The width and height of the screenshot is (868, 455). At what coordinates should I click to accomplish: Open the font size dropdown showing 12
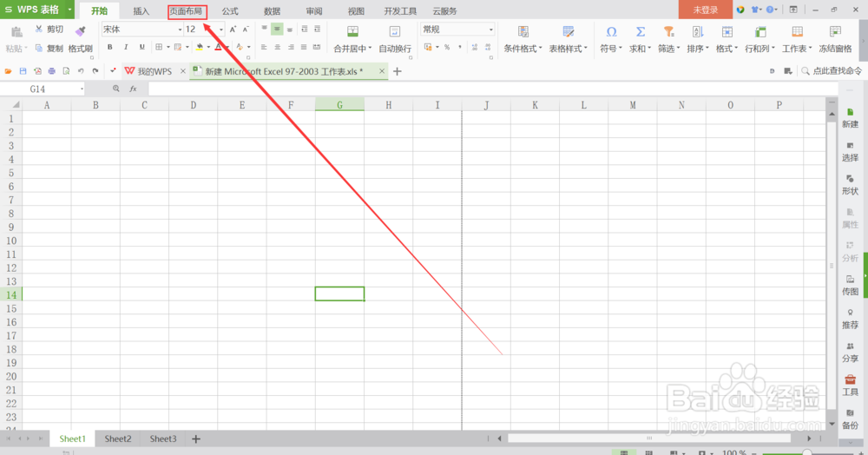click(220, 30)
